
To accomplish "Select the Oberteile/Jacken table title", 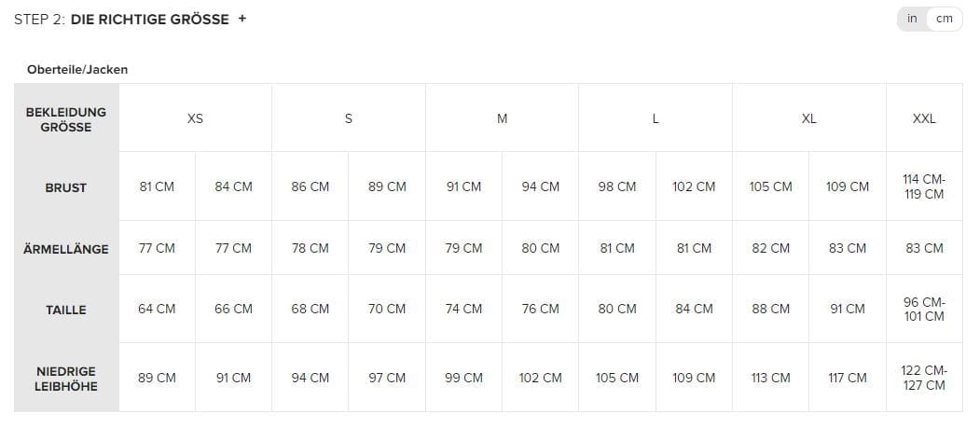I will tap(77, 69).
